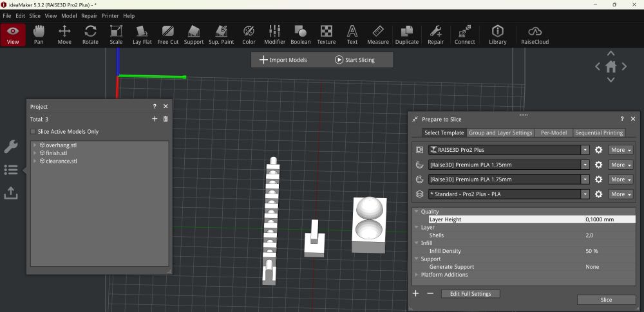
Task: Collapse the Infill settings group
Action: pos(417,243)
